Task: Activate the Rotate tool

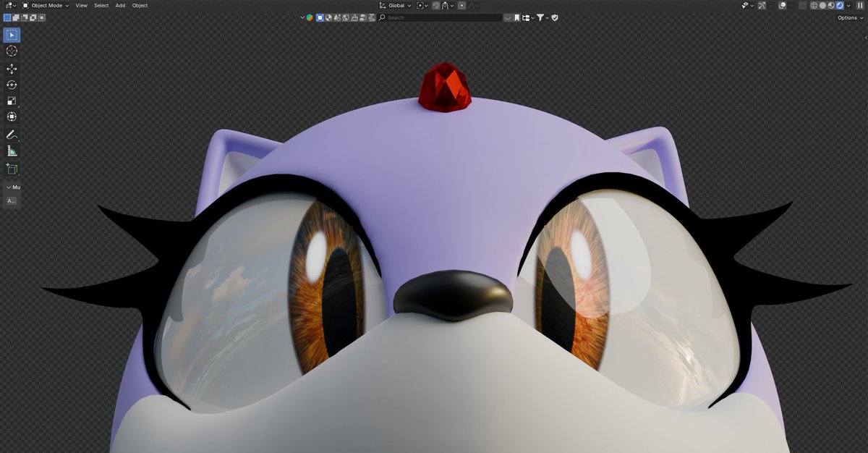Action: point(11,85)
